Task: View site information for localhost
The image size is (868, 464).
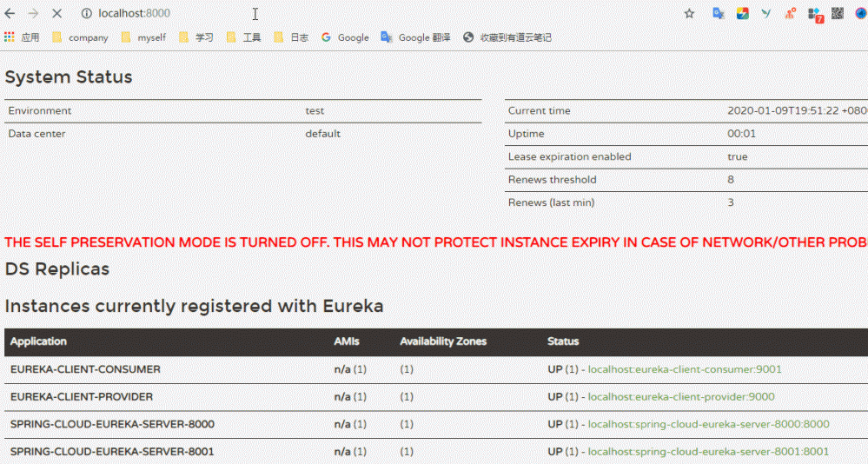Action: pyautogui.click(x=86, y=13)
